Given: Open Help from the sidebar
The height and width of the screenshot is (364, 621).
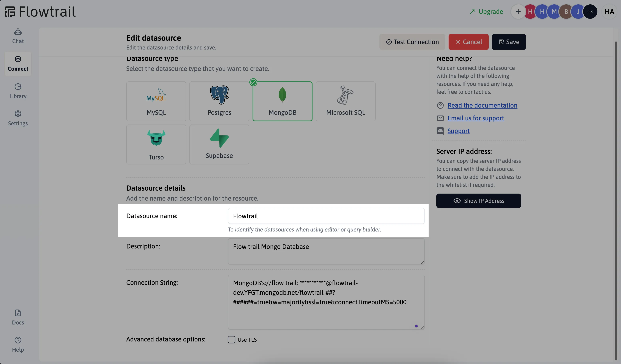Looking at the screenshot, I should (x=18, y=345).
